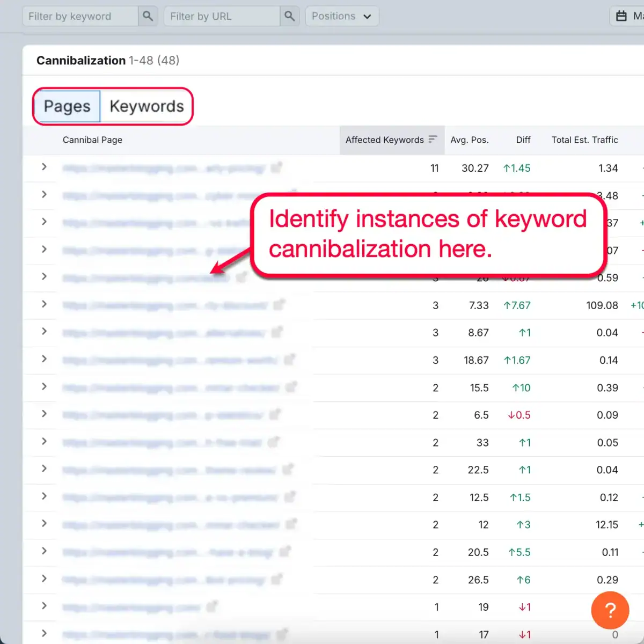Image resolution: width=644 pixels, height=644 pixels.
Task: Expand the row with 11 affected keywords
Action: click(44, 167)
